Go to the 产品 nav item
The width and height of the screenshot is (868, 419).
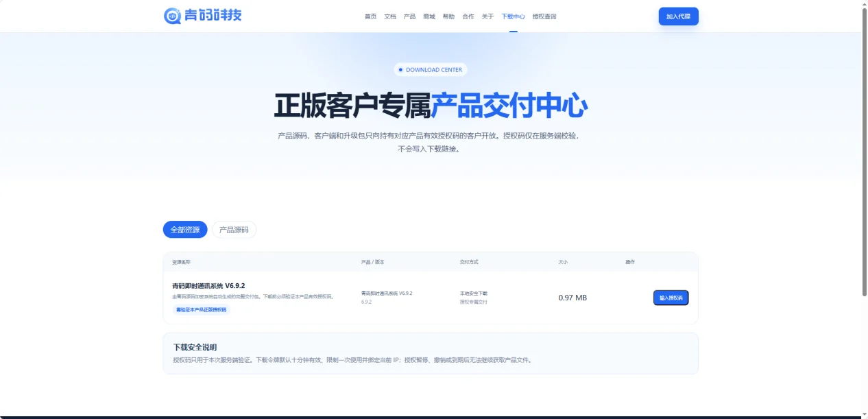coord(409,16)
